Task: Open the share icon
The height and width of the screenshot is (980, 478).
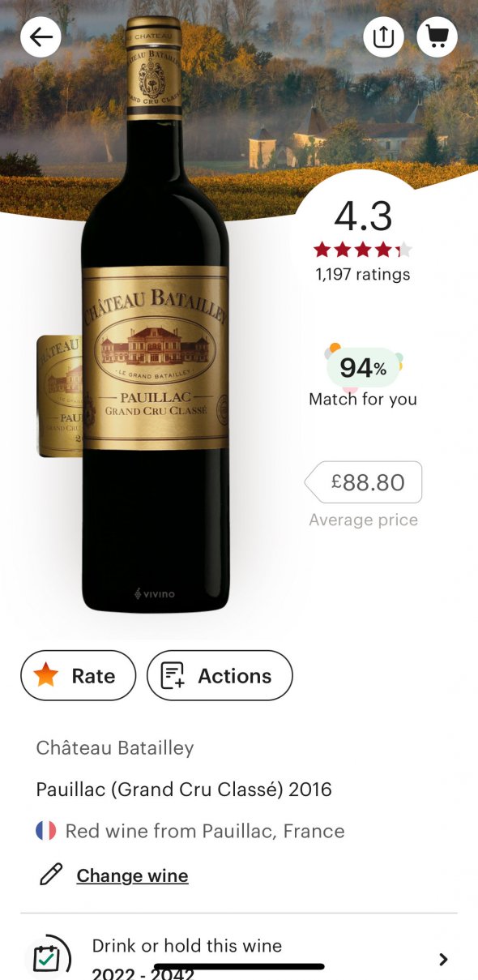Action: (x=384, y=36)
